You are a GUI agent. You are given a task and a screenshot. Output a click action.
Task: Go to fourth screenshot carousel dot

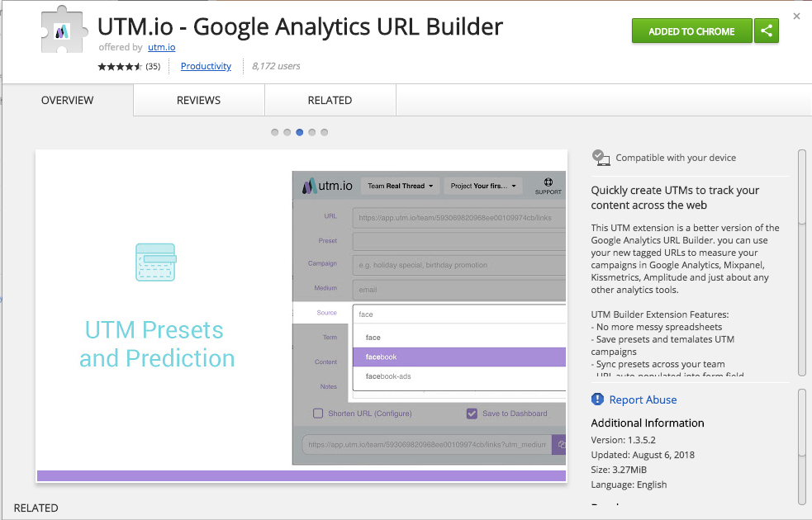pyautogui.click(x=311, y=132)
